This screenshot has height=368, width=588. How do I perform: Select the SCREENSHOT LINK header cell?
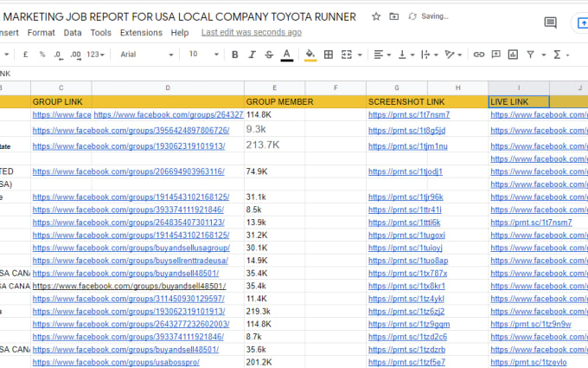point(397,102)
